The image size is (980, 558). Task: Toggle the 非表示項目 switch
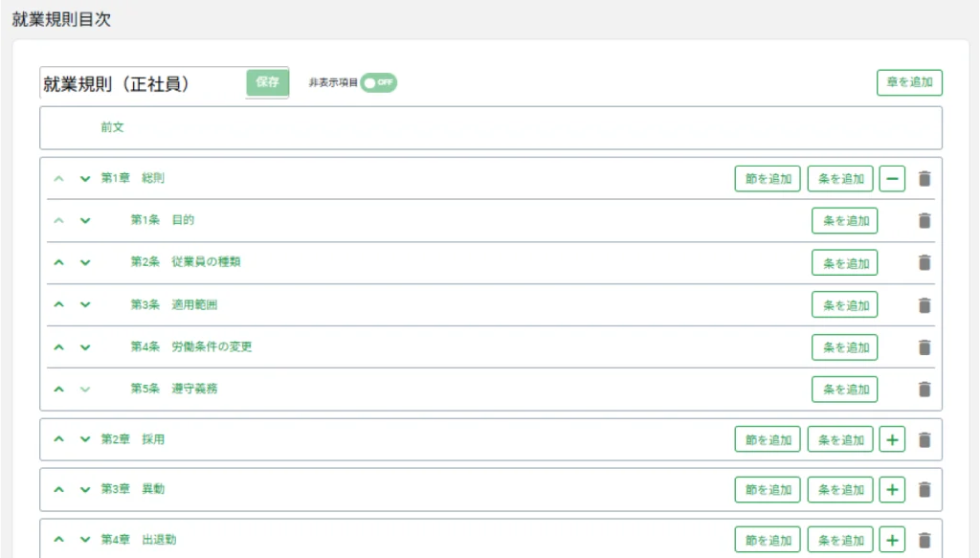pos(378,82)
